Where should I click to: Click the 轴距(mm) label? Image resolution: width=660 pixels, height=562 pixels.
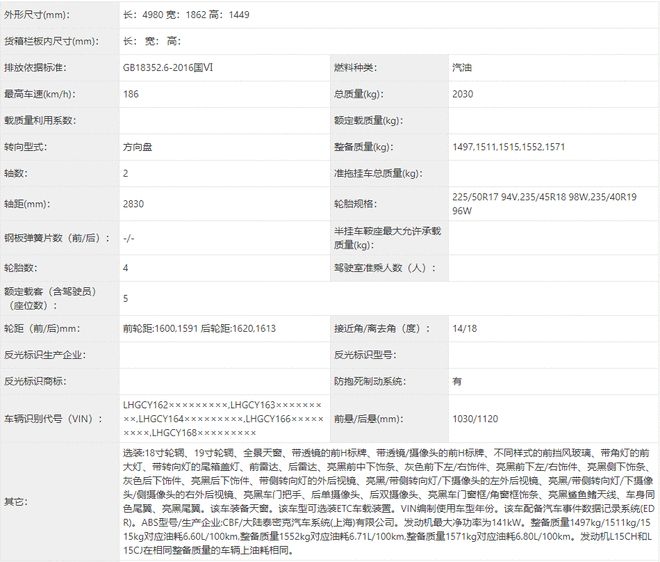27,204
